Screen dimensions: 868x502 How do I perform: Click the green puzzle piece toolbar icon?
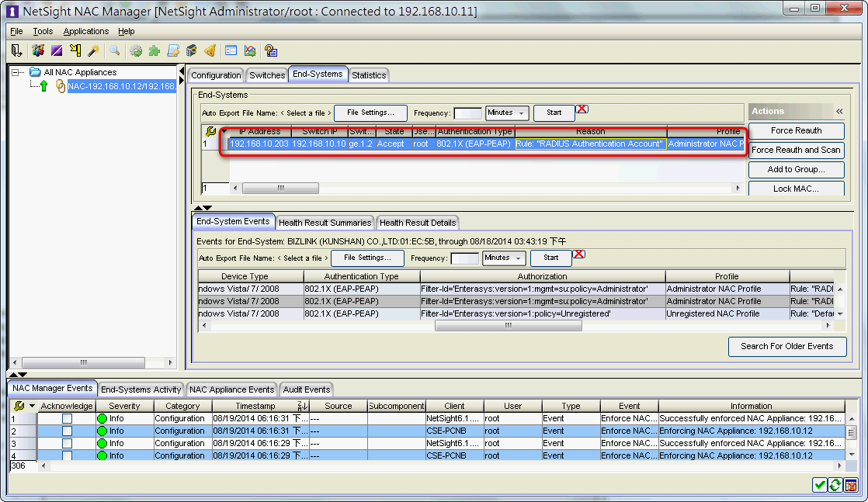point(155,51)
